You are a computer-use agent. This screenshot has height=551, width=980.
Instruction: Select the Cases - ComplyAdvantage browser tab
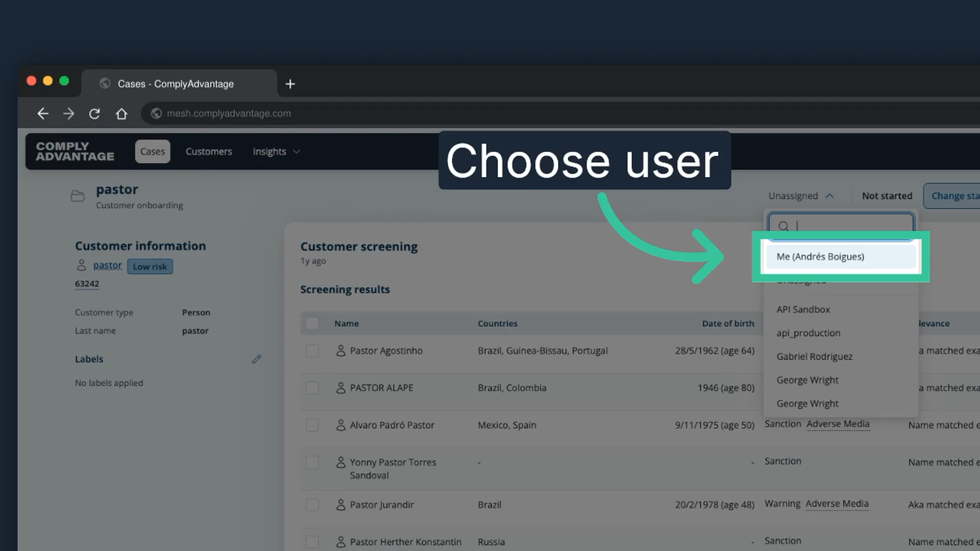[179, 84]
